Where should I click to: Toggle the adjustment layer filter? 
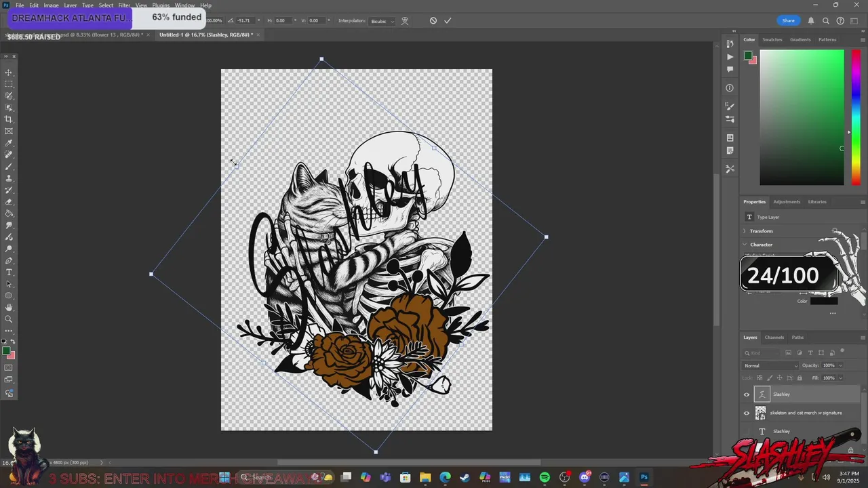(x=799, y=352)
